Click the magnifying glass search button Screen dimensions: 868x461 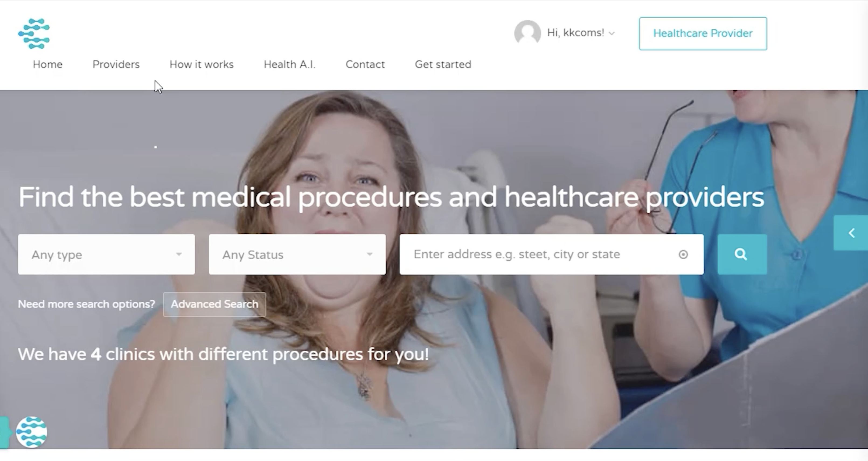click(x=742, y=254)
